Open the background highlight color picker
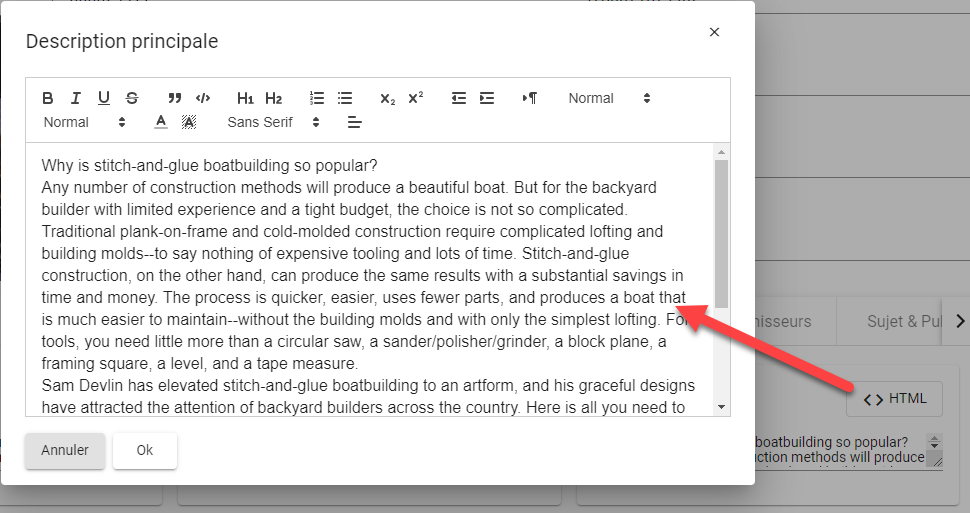The width and height of the screenshot is (970, 513). [189, 122]
